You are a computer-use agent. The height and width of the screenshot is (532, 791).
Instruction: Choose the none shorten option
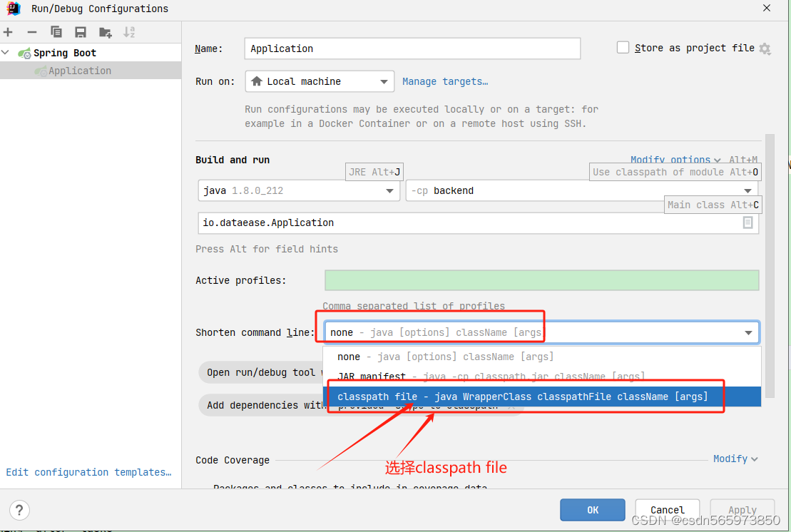point(542,357)
